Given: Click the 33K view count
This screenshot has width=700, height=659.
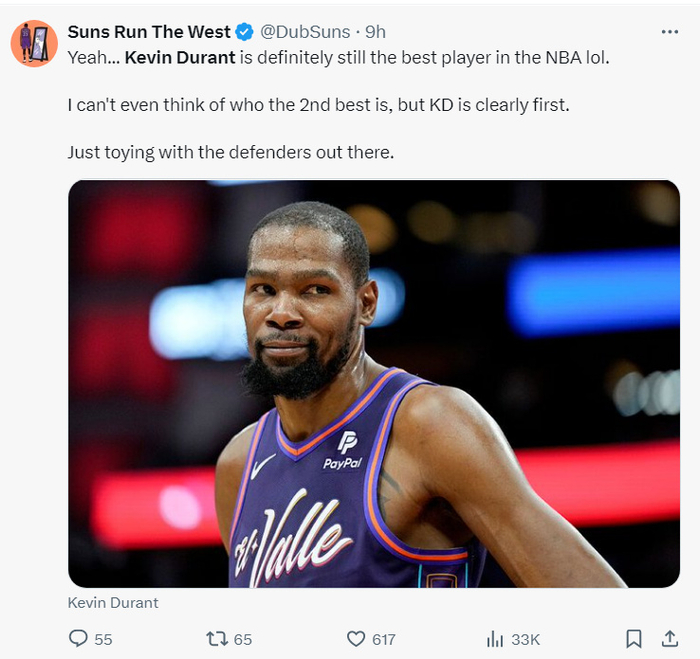Looking at the screenshot, I should (525, 639).
